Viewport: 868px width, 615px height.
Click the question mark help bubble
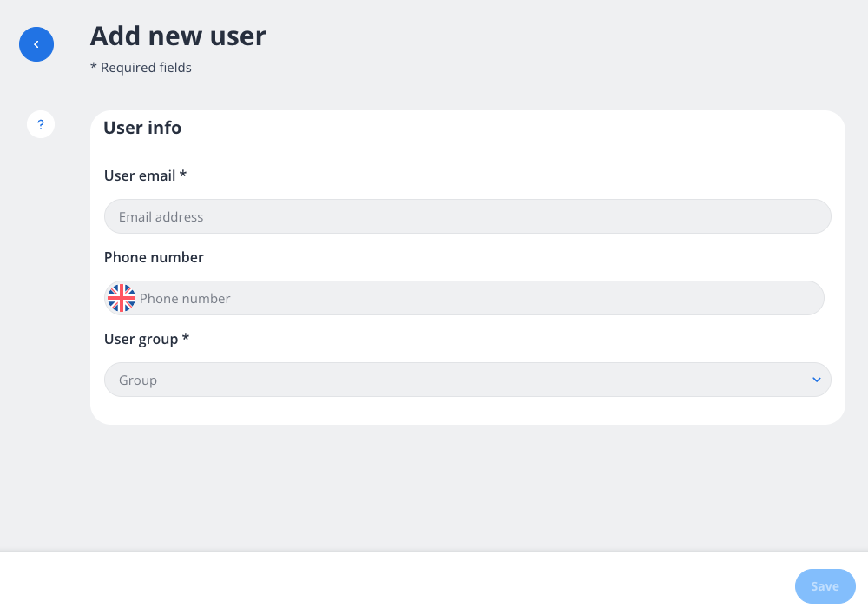coord(40,123)
